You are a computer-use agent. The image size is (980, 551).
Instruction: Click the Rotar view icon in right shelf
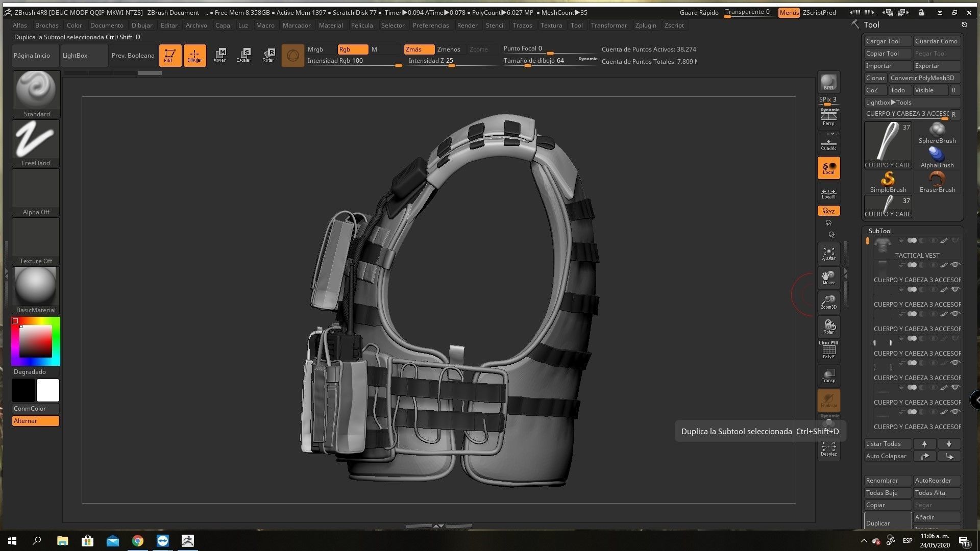pyautogui.click(x=828, y=327)
